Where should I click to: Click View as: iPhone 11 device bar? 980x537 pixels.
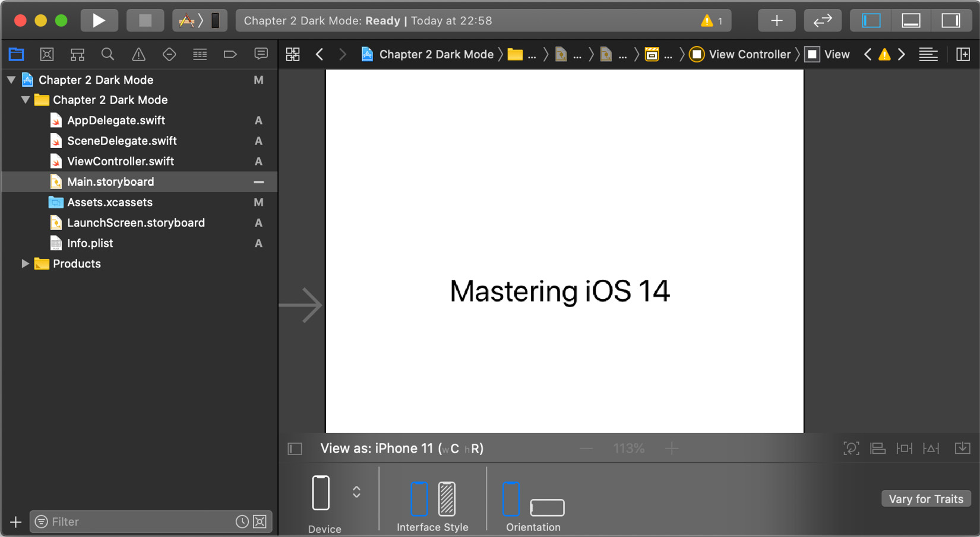[402, 448]
